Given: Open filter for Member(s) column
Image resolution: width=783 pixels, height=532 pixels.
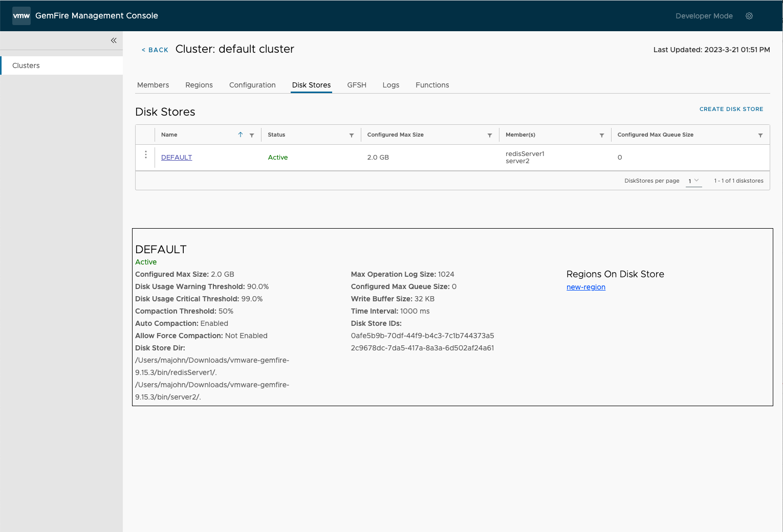Looking at the screenshot, I should [x=602, y=135].
